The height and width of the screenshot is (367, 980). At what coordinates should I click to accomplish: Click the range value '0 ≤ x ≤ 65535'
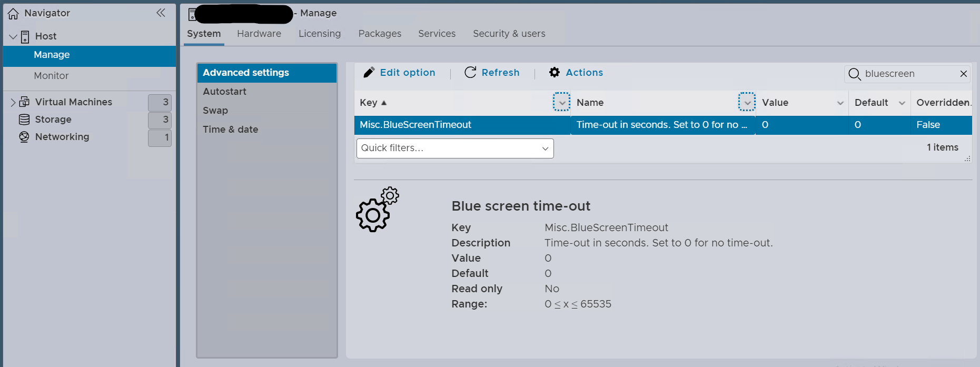coord(578,304)
